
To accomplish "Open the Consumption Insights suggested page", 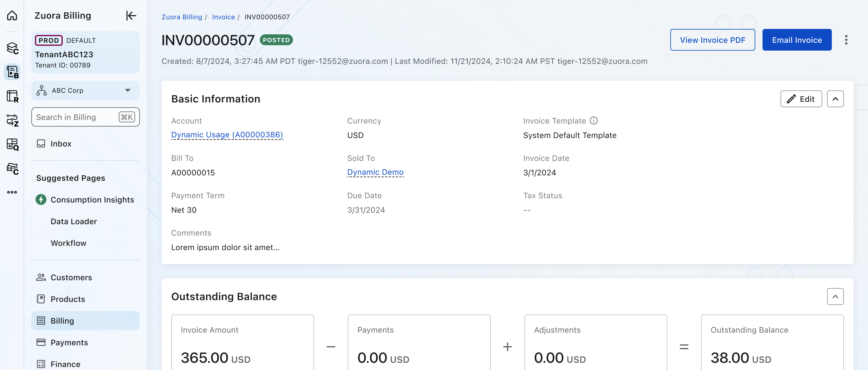I will pyautogui.click(x=92, y=199).
